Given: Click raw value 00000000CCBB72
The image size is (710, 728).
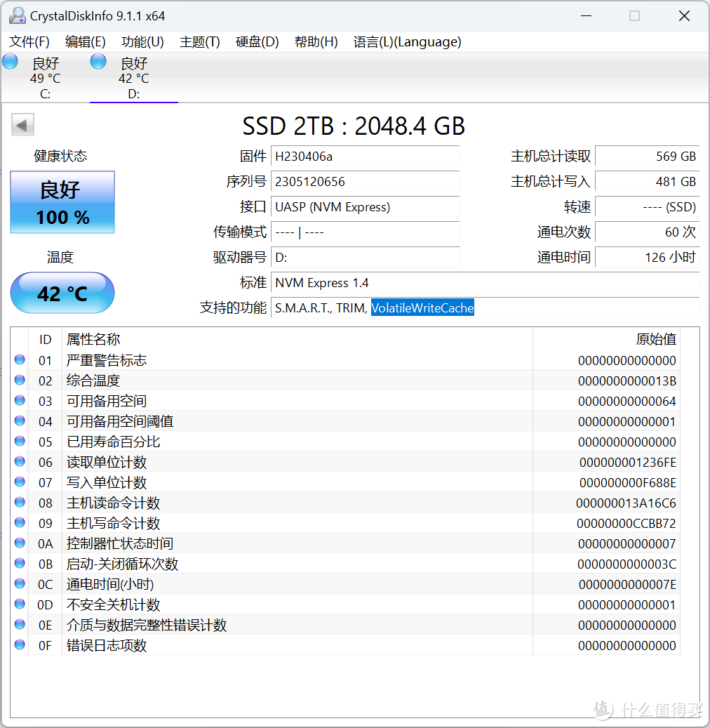Looking at the screenshot, I should click(627, 523).
